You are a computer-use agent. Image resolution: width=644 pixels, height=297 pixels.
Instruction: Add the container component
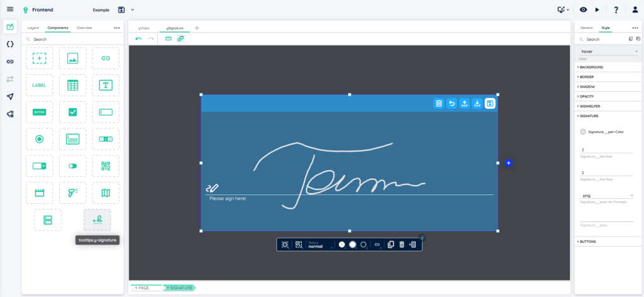(40, 59)
